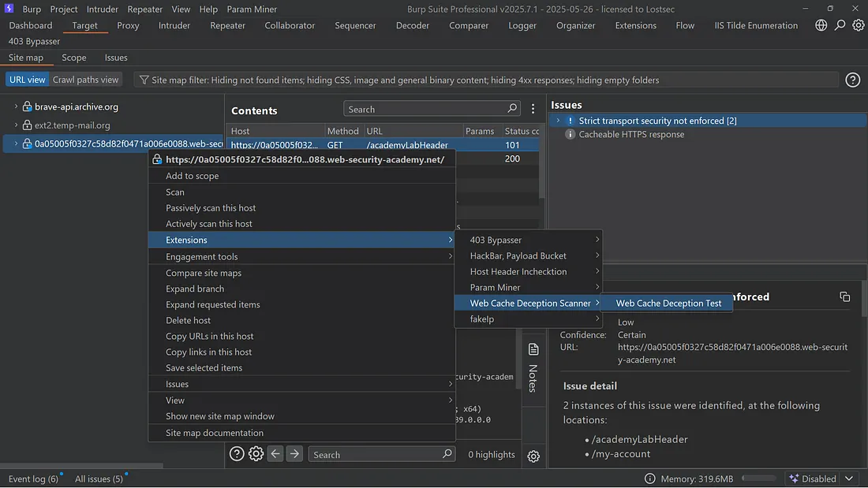The height and width of the screenshot is (488, 868).
Task: Open settings gear in top bar
Action: click(x=858, y=25)
